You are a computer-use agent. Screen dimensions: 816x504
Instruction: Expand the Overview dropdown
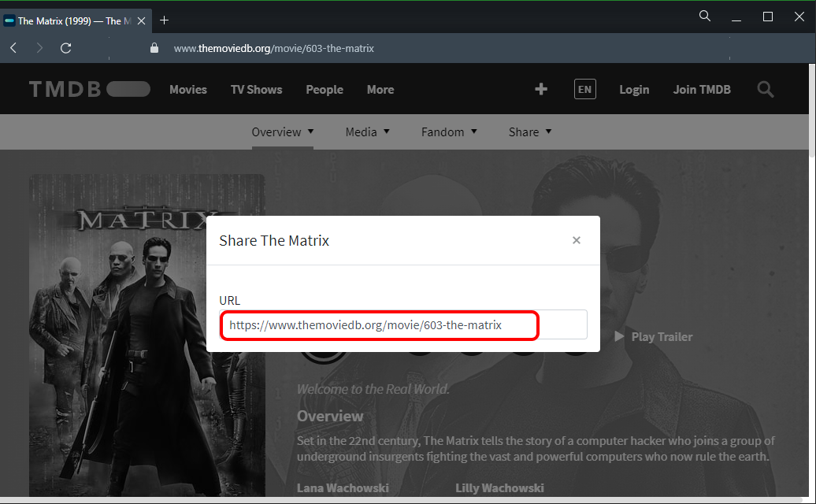coord(283,132)
